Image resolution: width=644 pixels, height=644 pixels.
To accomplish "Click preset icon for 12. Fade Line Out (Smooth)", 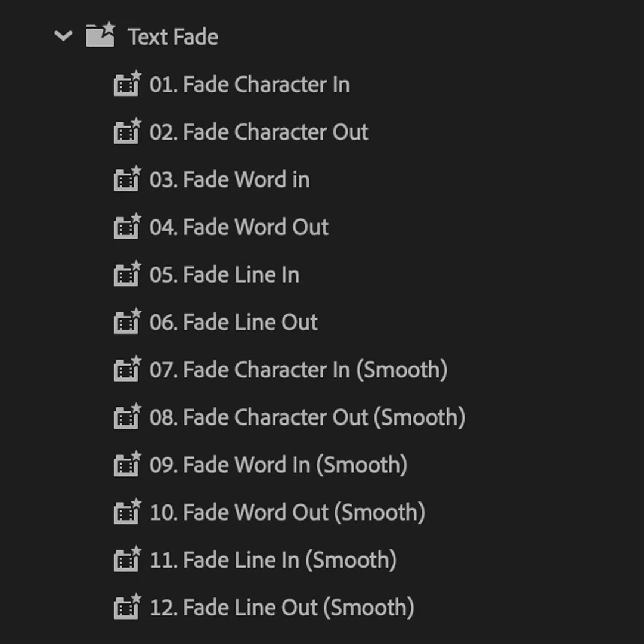I will [127, 607].
